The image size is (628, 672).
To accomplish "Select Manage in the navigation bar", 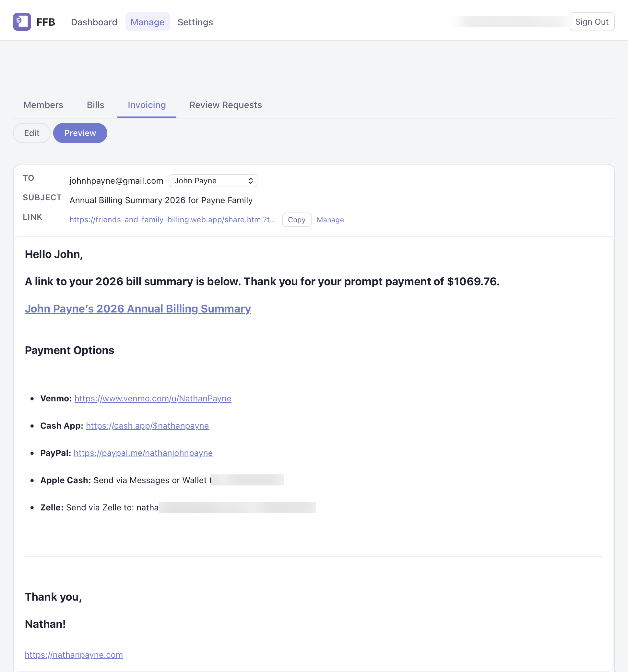I will (x=147, y=22).
